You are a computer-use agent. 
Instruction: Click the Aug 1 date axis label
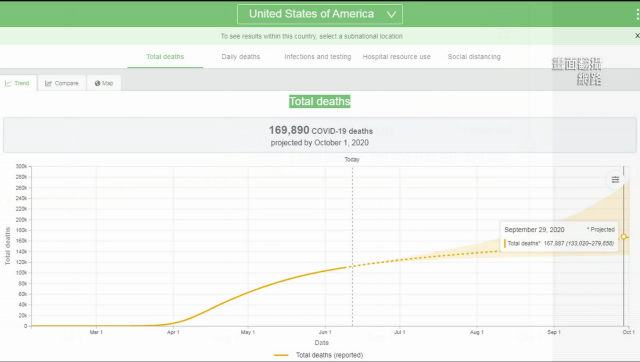(477, 333)
